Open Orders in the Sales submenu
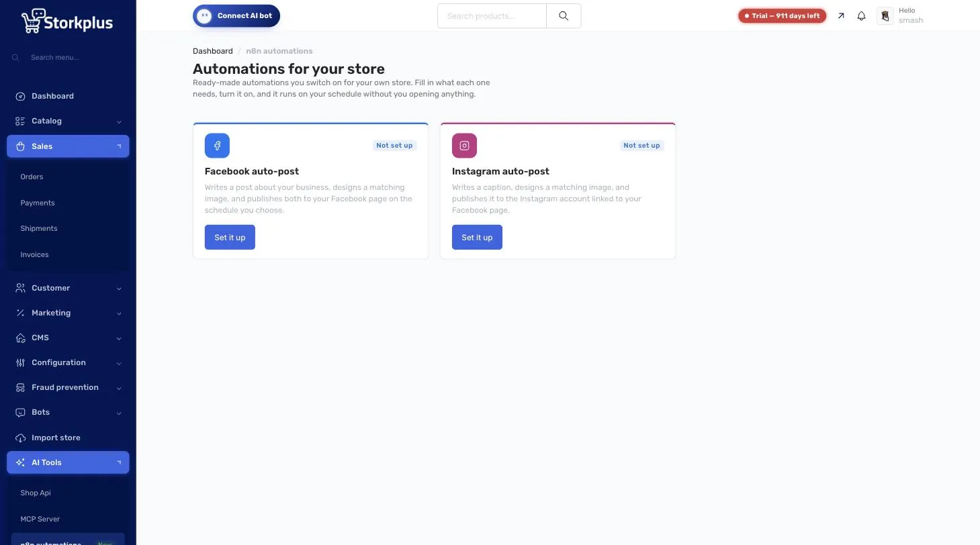 [32, 177]
